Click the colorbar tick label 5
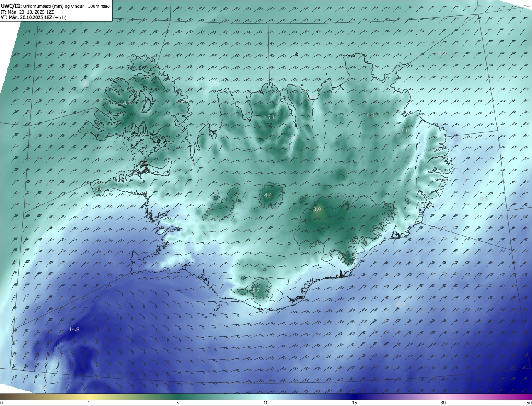 coord(177,403)
